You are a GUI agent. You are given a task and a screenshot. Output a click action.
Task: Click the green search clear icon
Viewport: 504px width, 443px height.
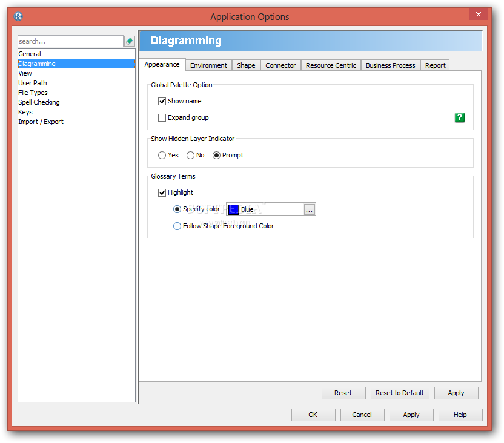coord(130,41)
